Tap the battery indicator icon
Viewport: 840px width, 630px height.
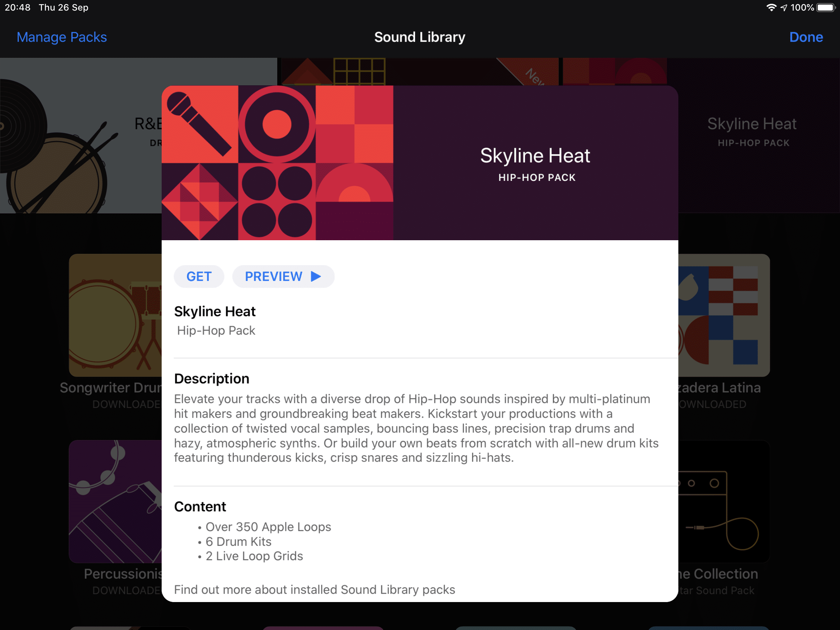click(x=826, y=8)
